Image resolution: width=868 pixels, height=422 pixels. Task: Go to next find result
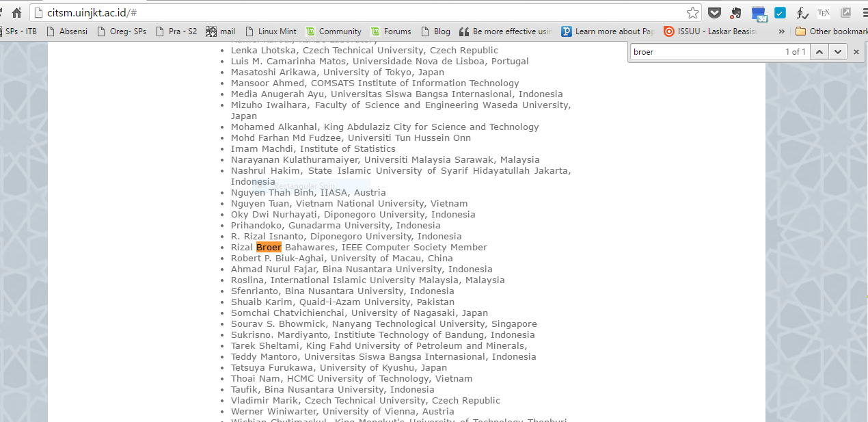[838, 52]
